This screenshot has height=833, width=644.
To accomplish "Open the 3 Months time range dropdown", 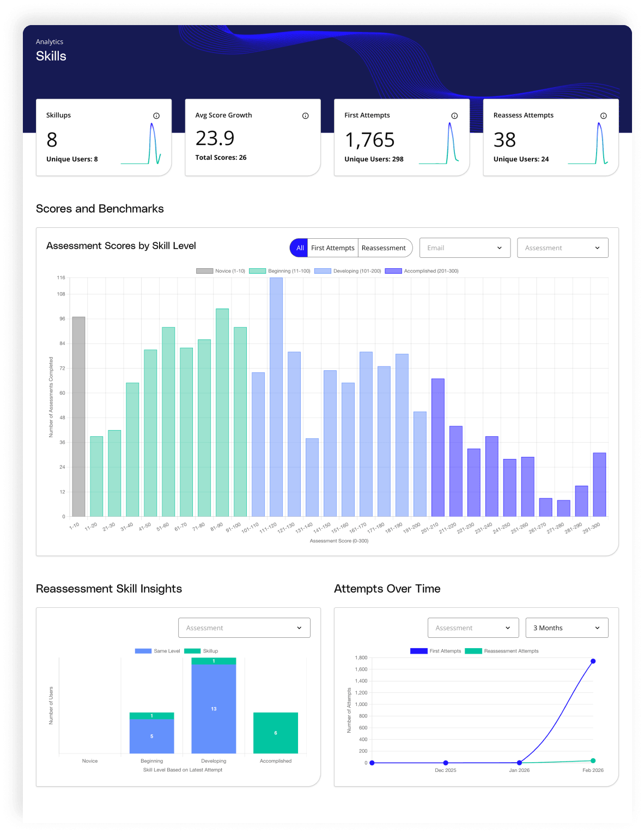I will click(x=566, y=627).
